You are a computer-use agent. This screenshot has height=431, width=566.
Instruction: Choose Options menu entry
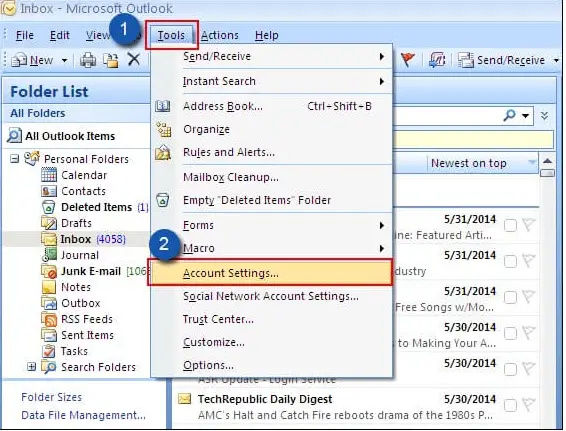pos(271,365)
